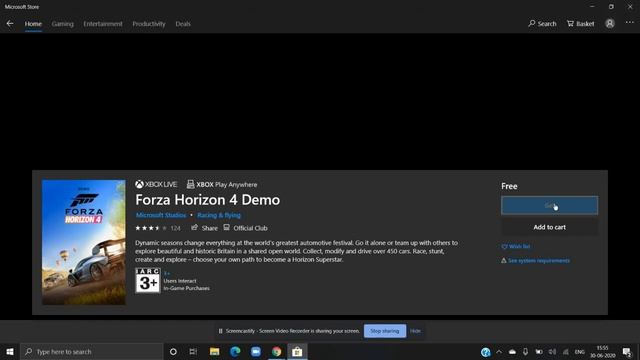Open the user account profile icon

610,24
